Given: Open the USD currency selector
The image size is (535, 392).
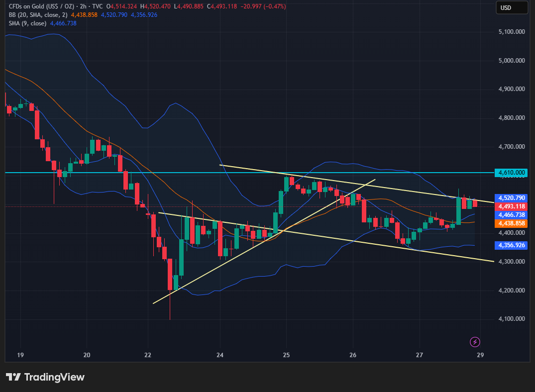Looking at the screenshot, I should tap(512, 8).
